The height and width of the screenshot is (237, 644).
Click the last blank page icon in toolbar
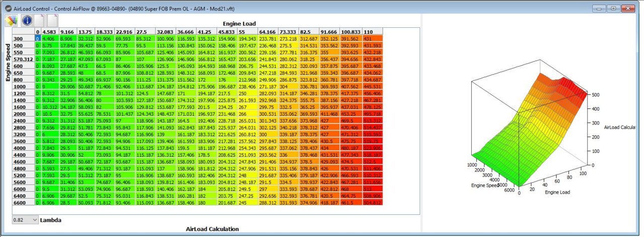[x=52, y=20]
